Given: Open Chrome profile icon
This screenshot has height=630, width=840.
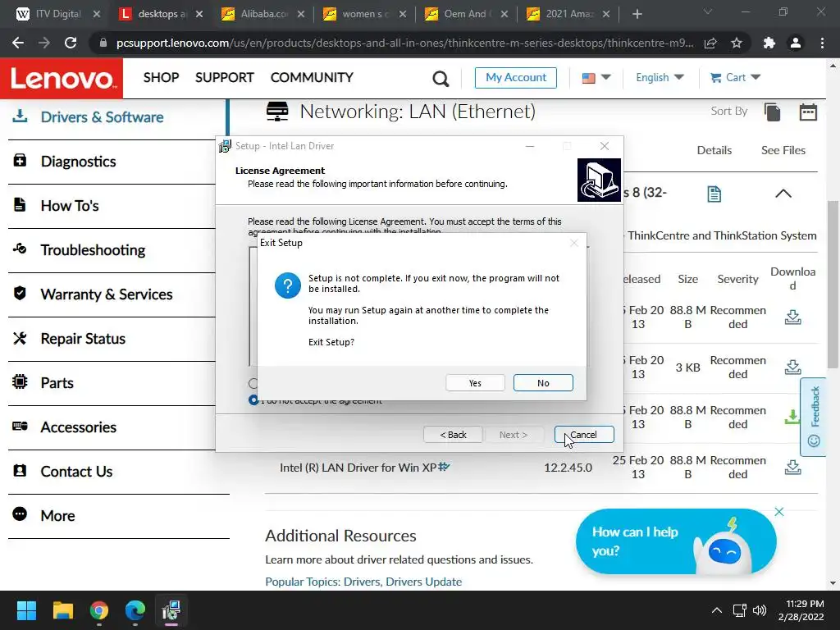Looking at the screenshot, I should click(796, 43).
